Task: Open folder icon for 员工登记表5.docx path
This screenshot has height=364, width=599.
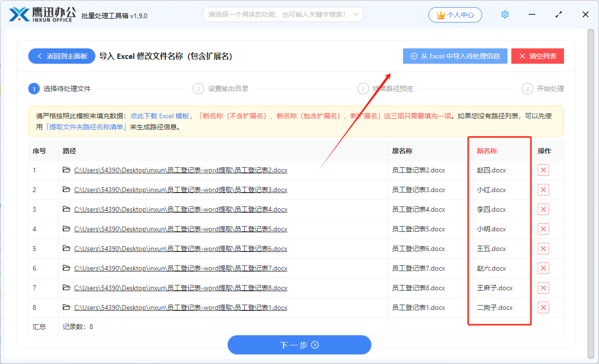Action: pos(66,228)
